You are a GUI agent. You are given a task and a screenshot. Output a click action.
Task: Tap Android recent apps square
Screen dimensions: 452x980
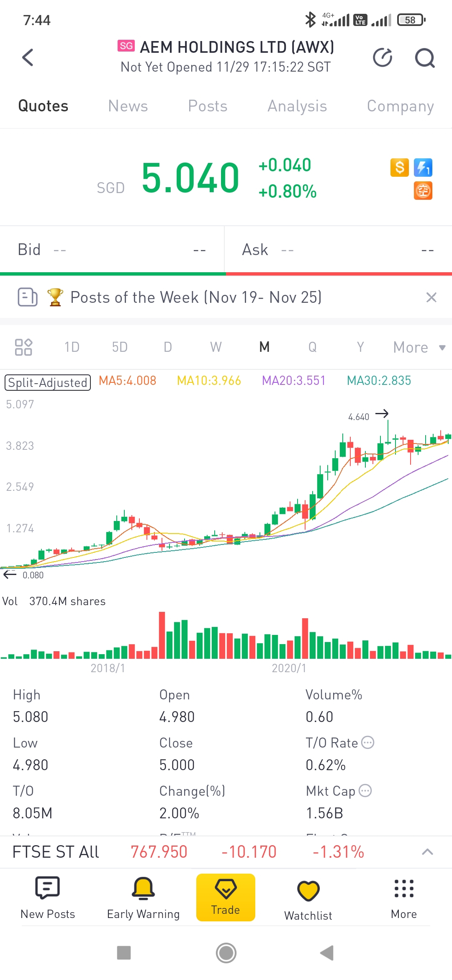124,953
